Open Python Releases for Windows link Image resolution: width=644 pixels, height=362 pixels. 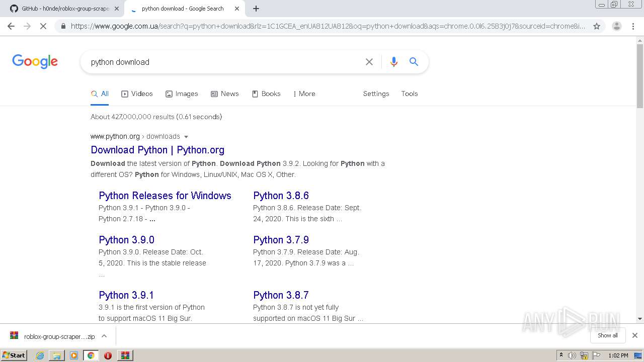pyautogui.click(x=165, y=196)
